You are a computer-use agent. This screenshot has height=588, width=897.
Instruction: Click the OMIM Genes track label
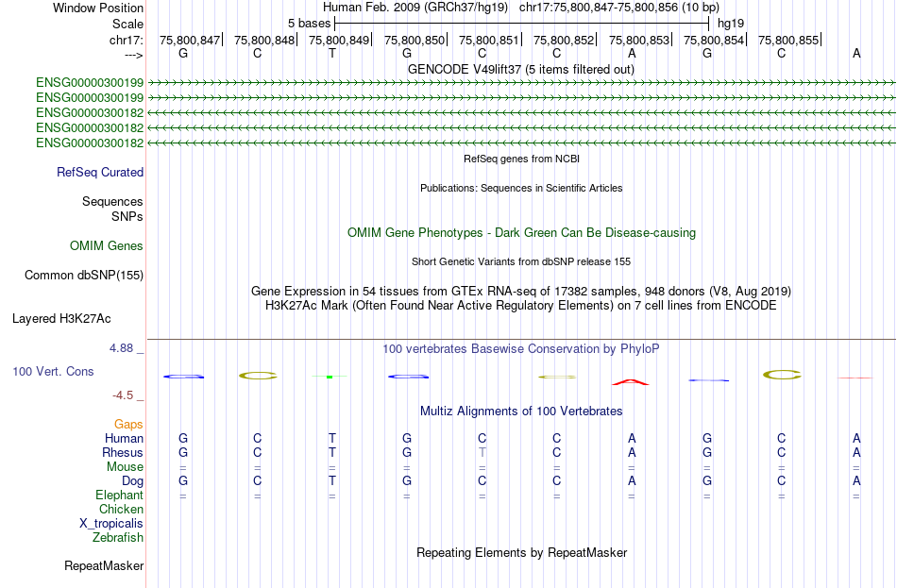[x=106, y=246]
